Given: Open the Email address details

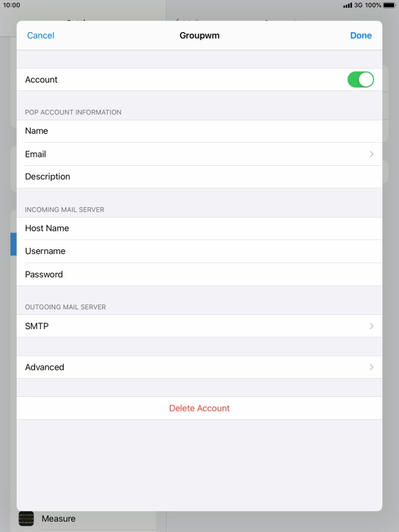Looking at the screenshot, I should (x=199, y=154).
